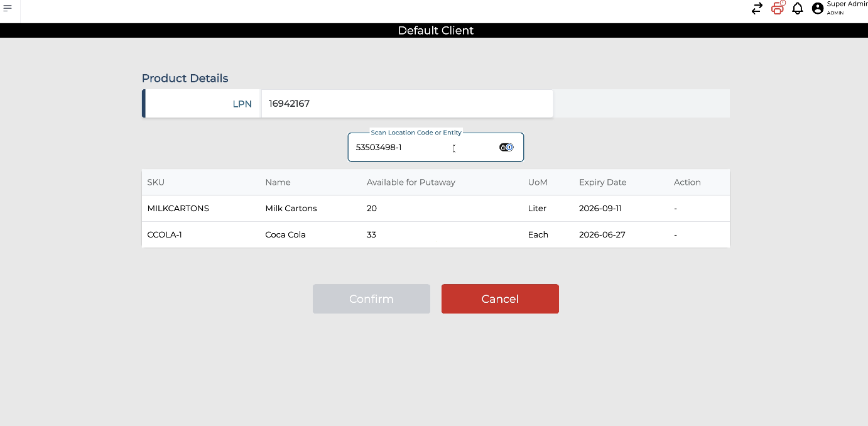The width and height of the screenshot is (868, 426).
Task: Click the Each unit cell
Action: [538, 235]
